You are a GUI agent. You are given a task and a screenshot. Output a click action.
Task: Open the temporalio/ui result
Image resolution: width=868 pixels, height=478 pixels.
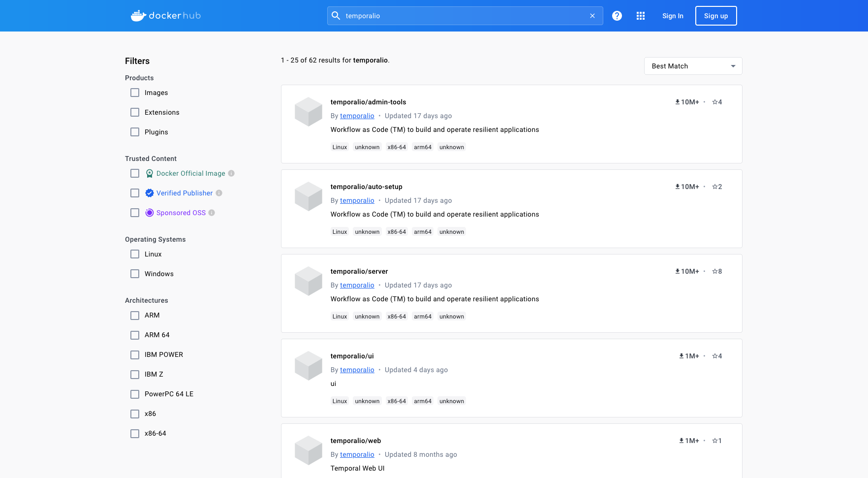click(x=352, y=356)
